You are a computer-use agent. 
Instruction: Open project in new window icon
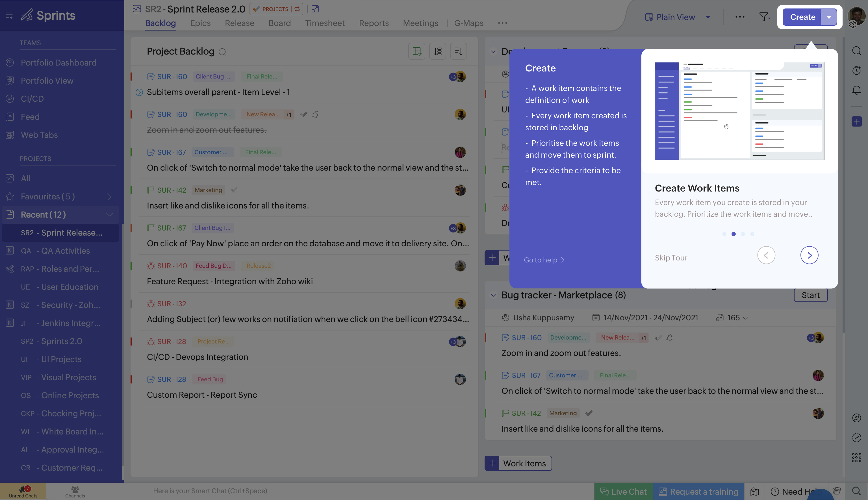[x=315, y=9]
